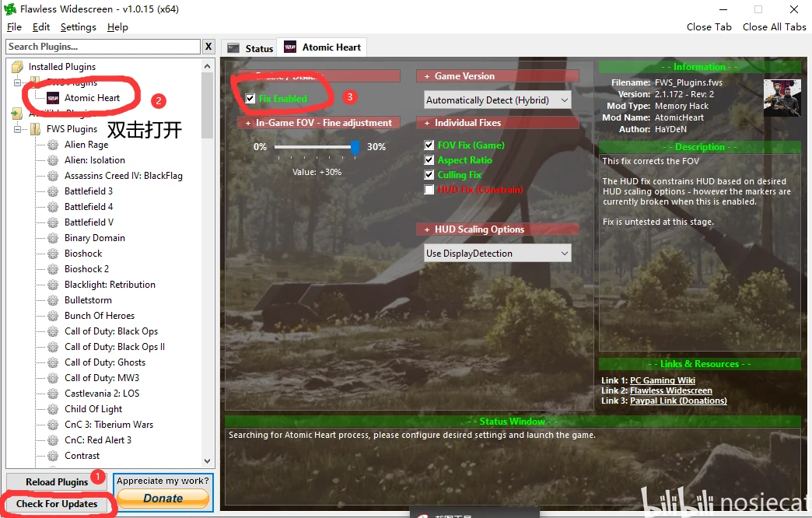
Task: Collapse the In-Game FOV section header
Action: pos(318,123)
